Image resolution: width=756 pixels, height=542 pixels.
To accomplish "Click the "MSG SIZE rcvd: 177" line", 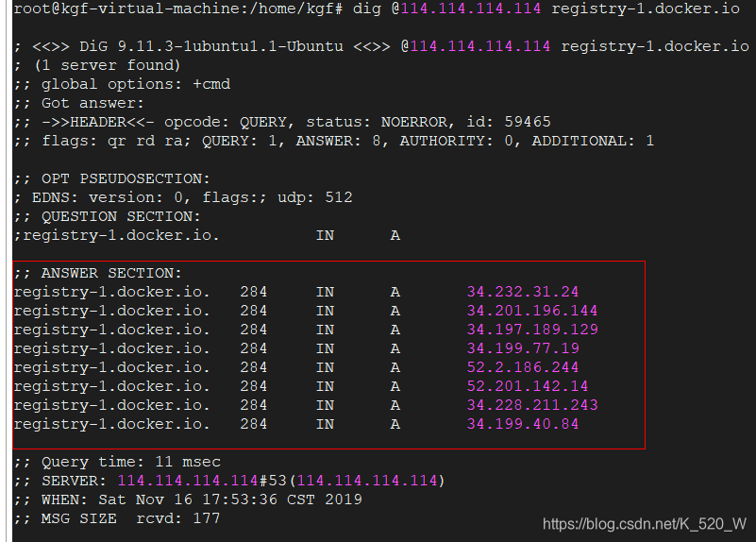I will click(x=117, y=518).
